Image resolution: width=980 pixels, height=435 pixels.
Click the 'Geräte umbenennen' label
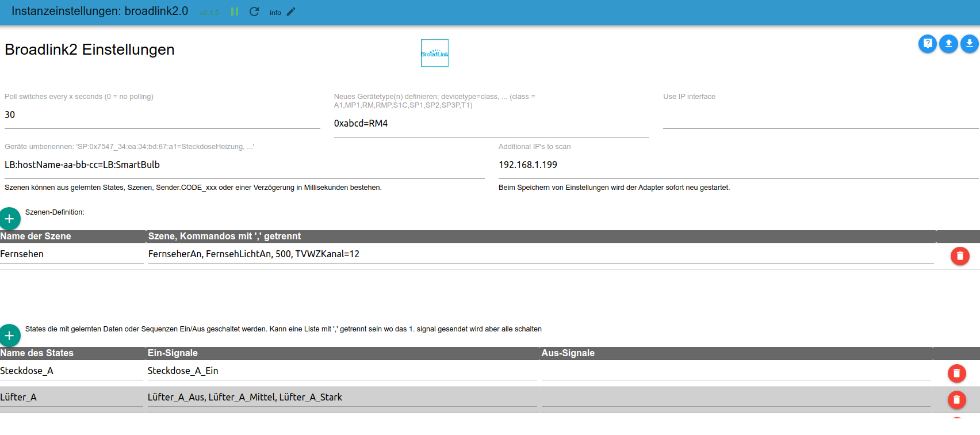pos(129,147)
